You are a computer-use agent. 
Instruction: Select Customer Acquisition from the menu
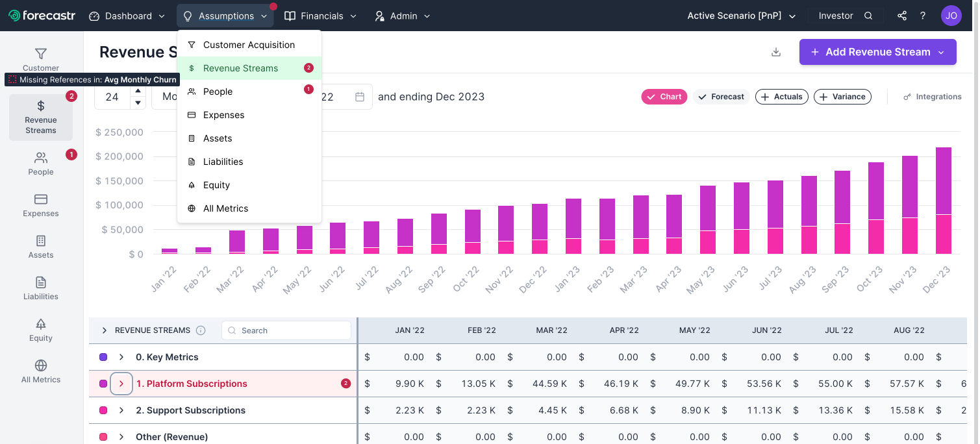tap(249, 45)
